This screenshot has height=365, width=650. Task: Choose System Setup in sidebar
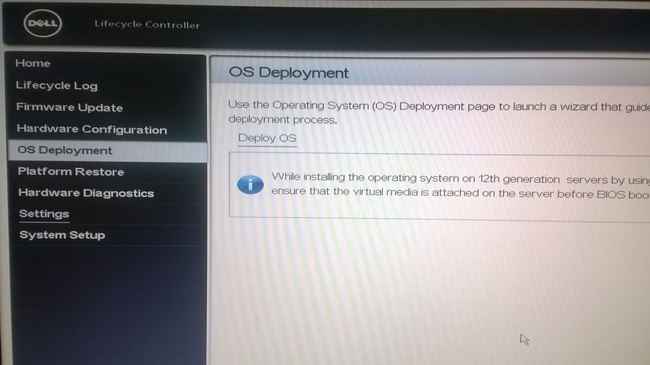click(x=62, y=235)
